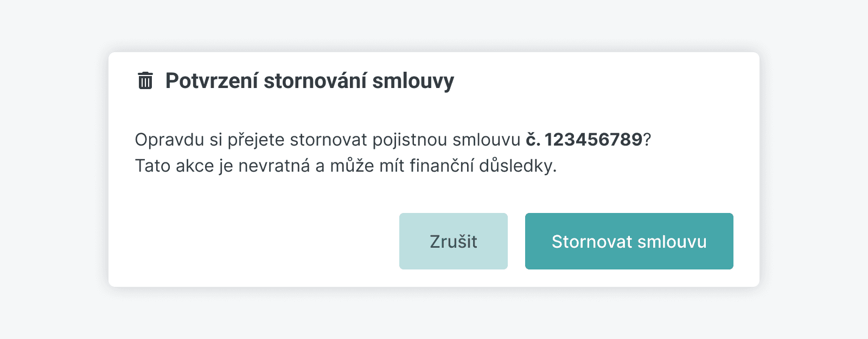Screen dimensions: 868x339
Task: Click the bold 'č.' abbreviation before number
Action: (533, 140)
